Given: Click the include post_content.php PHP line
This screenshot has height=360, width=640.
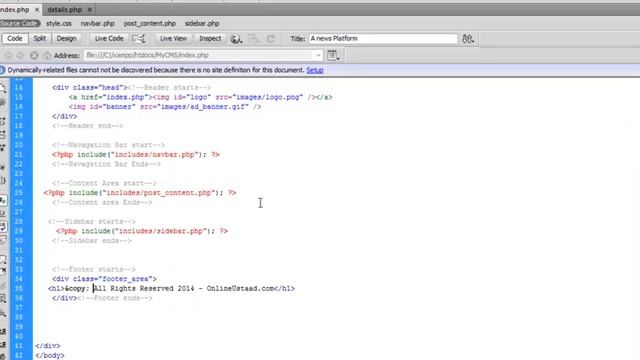Looking at the screenshot, I should pyautogui.click(x=140, y=193).
